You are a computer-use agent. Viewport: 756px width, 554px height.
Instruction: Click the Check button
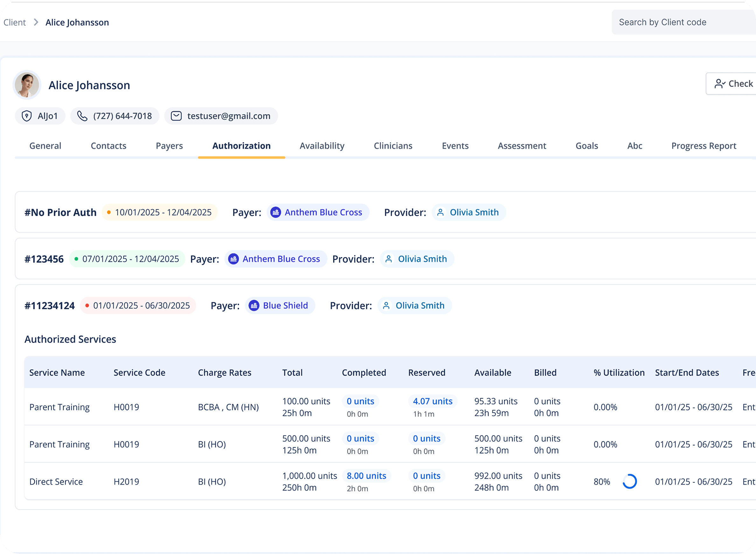pyautogui.click(x=731, y=84)
